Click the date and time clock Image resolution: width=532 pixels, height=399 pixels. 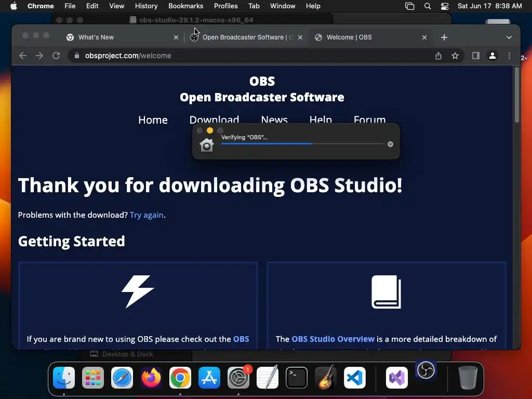[x=489, y=6]
